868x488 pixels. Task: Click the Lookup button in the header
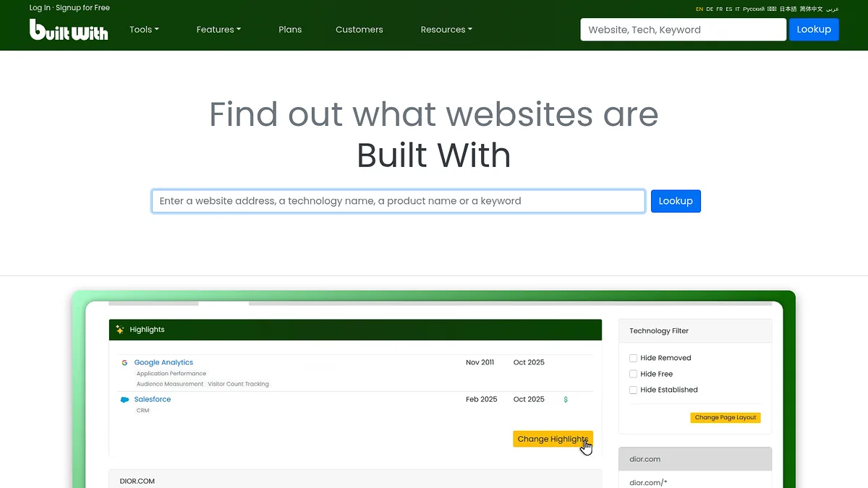(814, 29)
